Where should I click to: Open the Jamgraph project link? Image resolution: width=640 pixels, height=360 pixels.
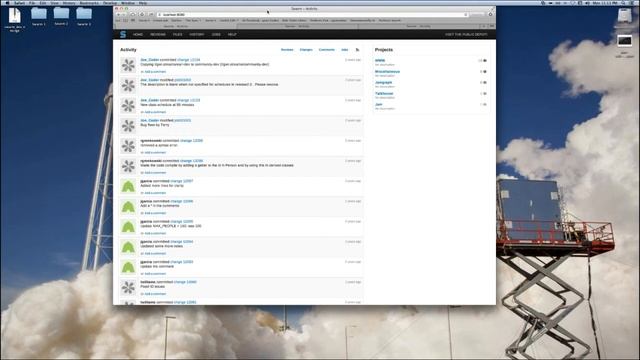click(x=383, y=82)
